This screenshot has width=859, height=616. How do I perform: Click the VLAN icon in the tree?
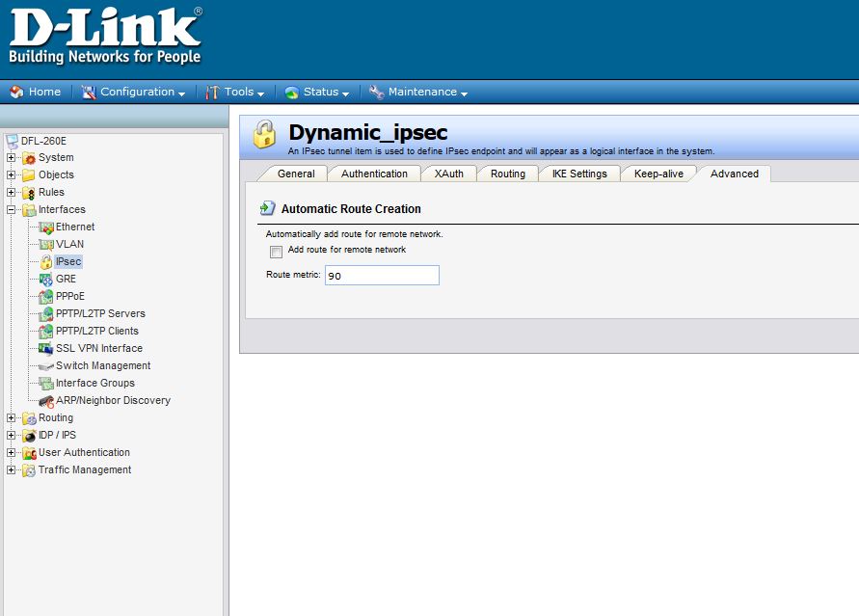46,244
